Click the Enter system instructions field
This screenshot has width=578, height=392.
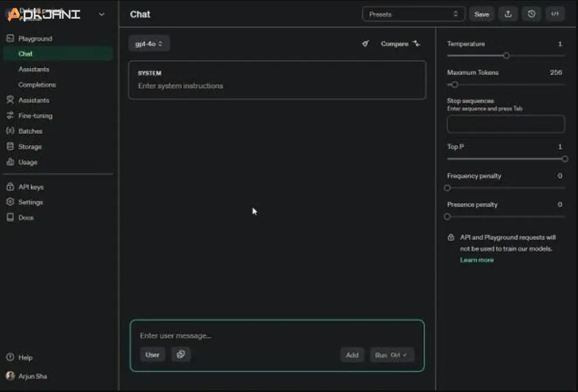coord(277,86)
